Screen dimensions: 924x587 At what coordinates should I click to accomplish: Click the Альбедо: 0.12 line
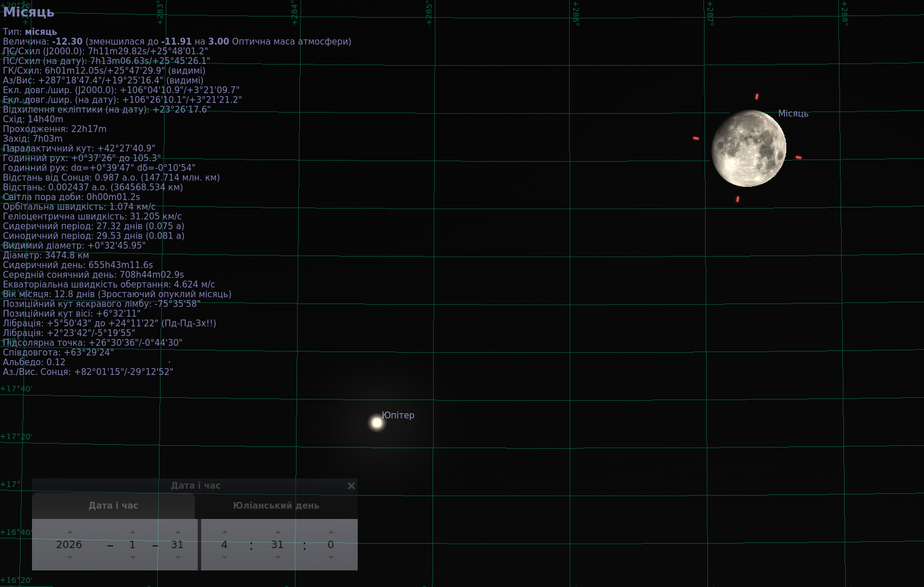tap(34, 362)
